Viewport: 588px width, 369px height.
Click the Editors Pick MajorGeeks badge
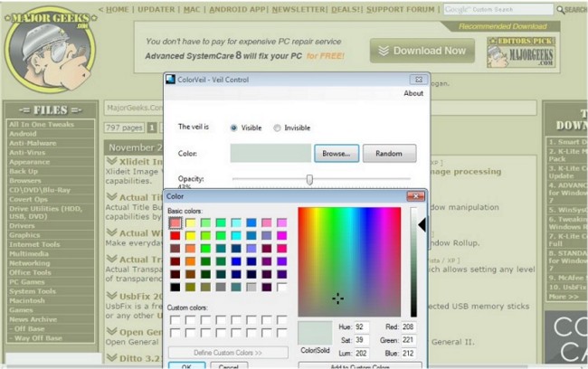coord(522,52)
